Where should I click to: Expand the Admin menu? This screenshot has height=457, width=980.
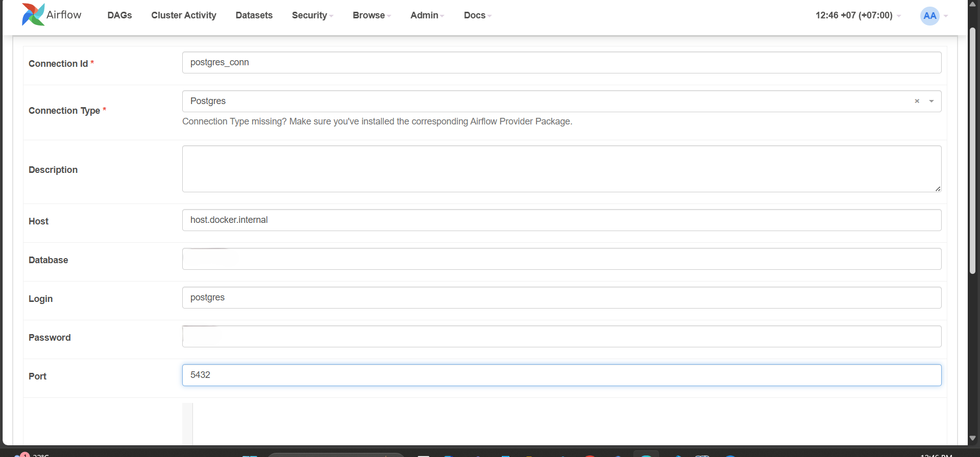click(427, 15)
